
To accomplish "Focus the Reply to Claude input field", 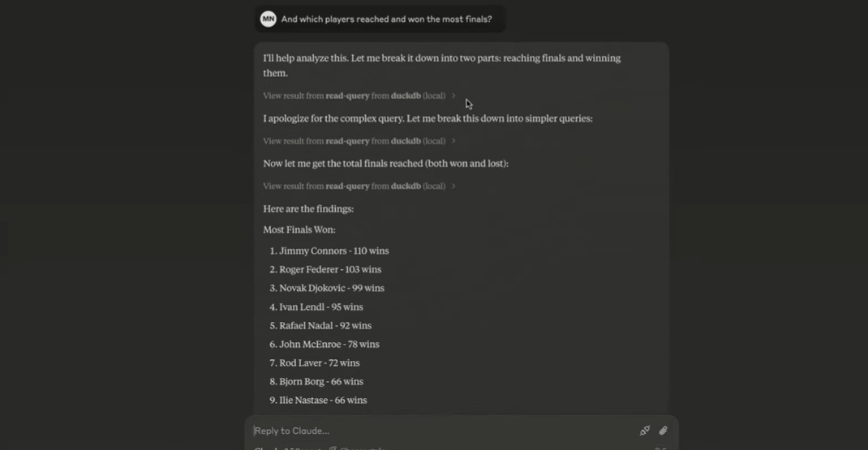I will [x=438, y=431].
